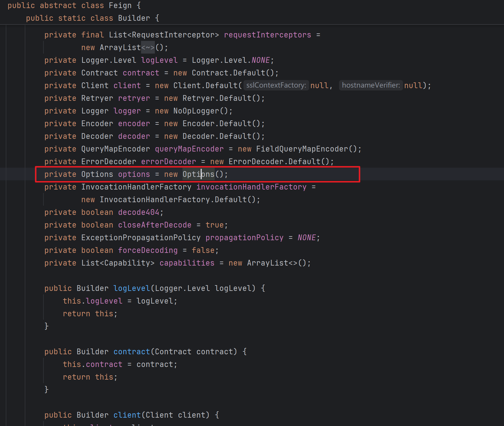This screenshot has width=504, height=426.
Task: Click Contract.Default() constructor call
Action: point(233,73)
